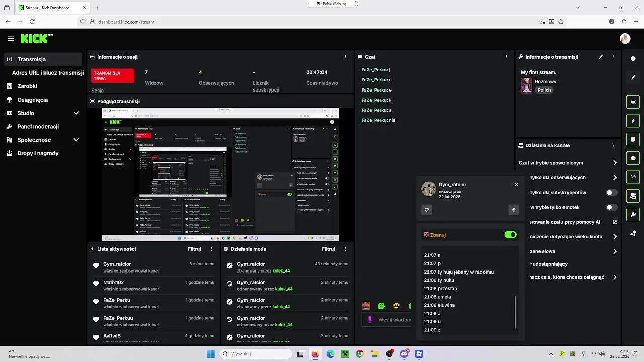
Task: Click the stream preview video
Action: pos(220,174)
